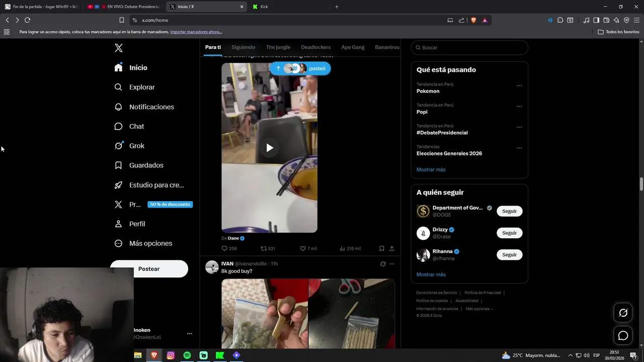Open Chat from the sidebar
Viewport: 644px width, 362px height.
pyautogui.click(x=129, y=126)
